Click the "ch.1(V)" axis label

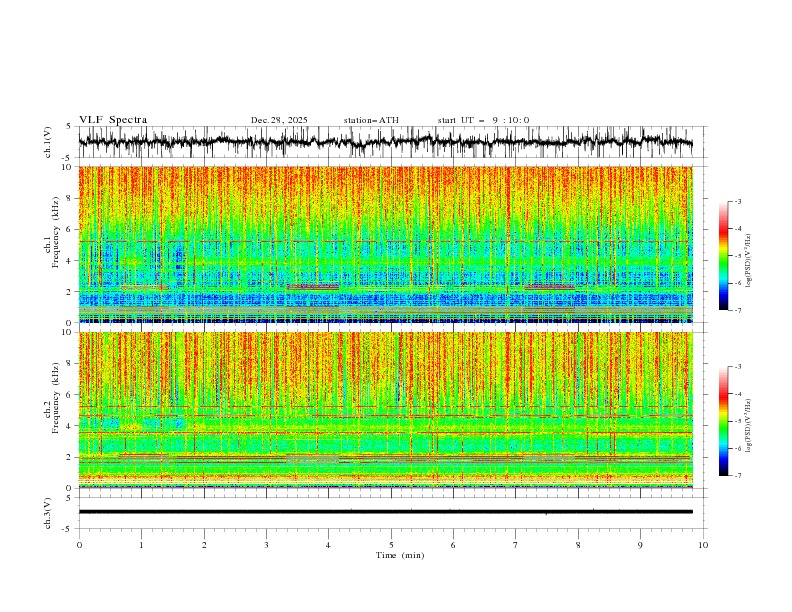[48, 142]
